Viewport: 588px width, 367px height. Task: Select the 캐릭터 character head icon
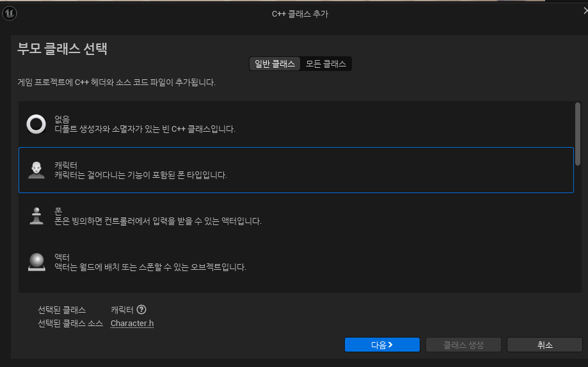click(x=36, y=170)
